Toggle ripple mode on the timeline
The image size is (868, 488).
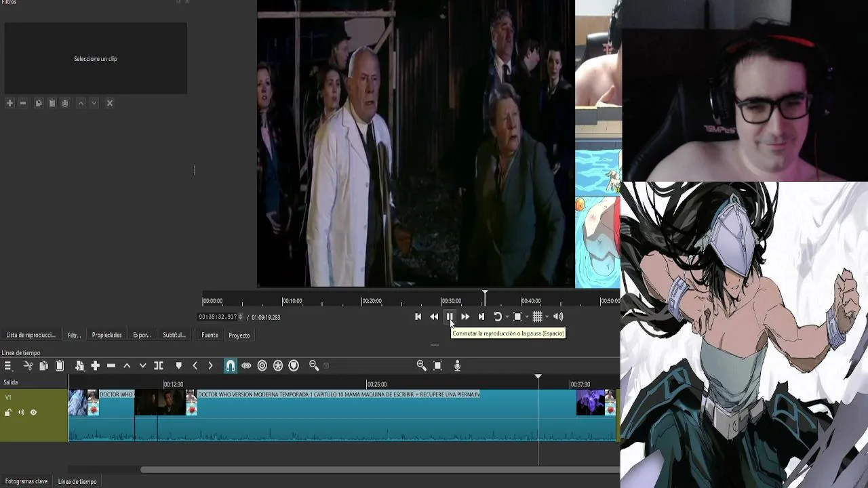262,366
